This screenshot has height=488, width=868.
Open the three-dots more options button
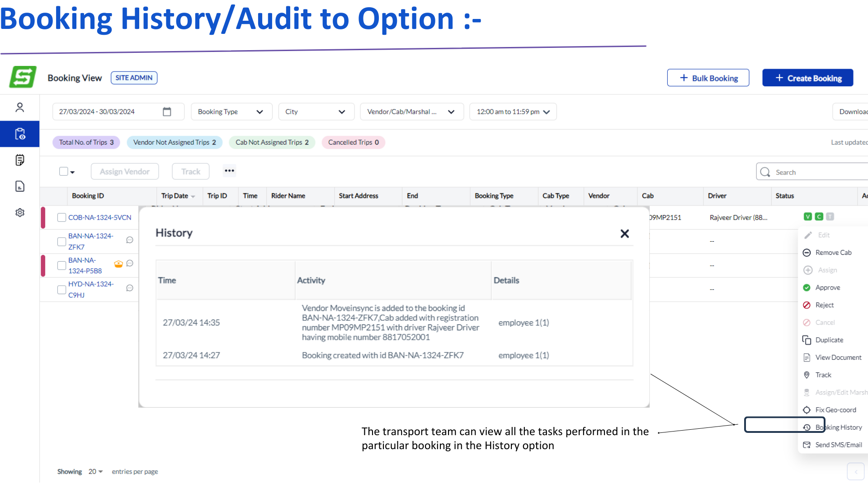[x=229, y=171]
